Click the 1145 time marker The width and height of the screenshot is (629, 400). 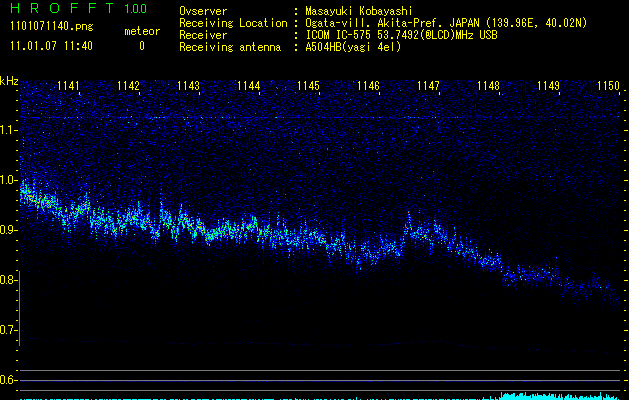pos(308,86)
